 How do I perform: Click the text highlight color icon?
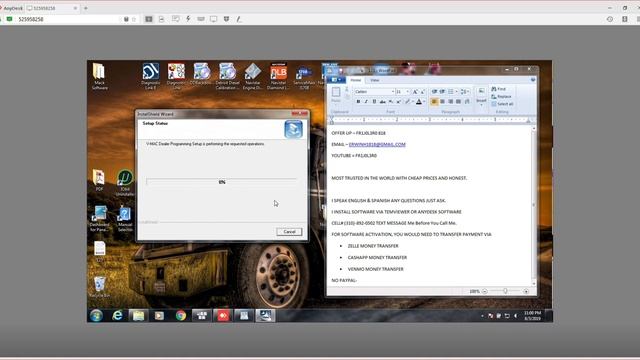pyautogui.click(x=407, y=101)
